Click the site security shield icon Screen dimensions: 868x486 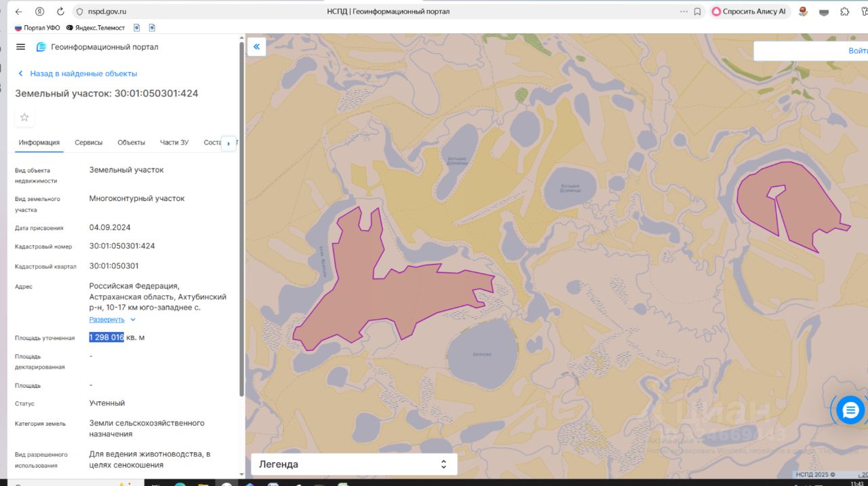tap(79, 12)
